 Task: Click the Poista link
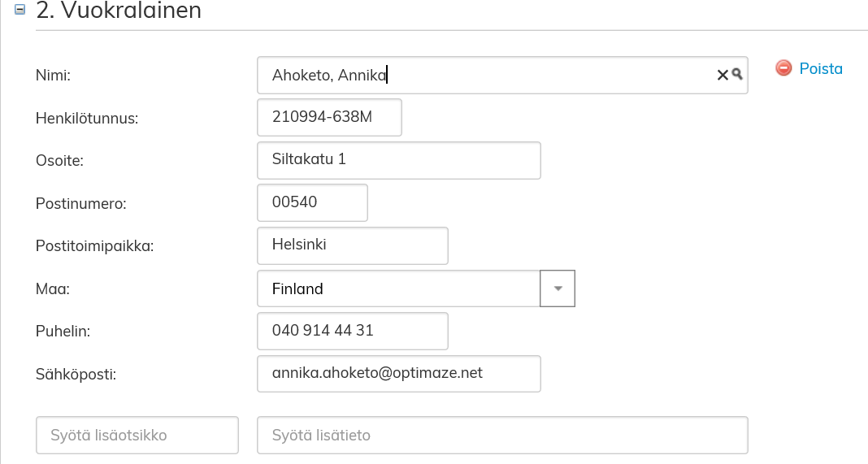tap(821, 69)
